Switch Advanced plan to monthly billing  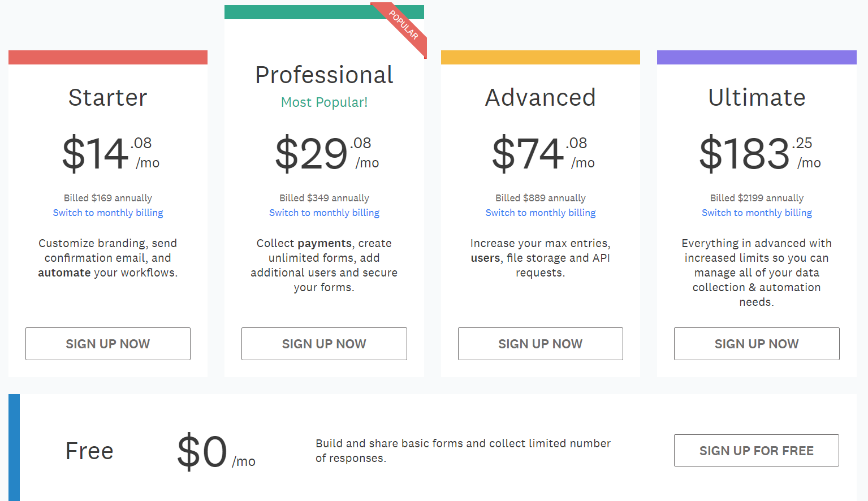click(540, 213)
